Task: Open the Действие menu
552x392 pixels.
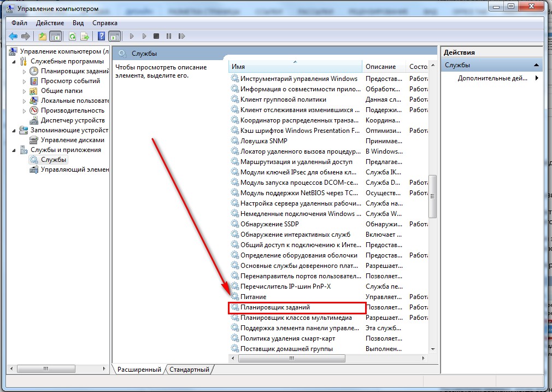Action: tap(50, 23)
